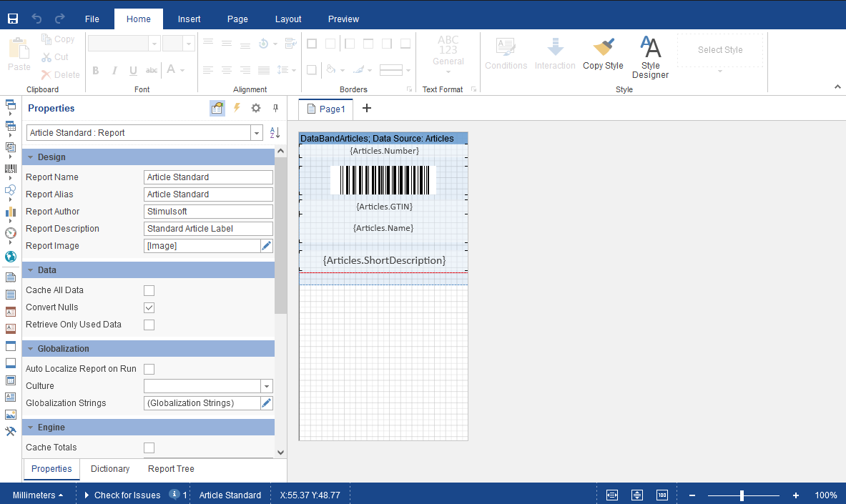846x504 pixels.
Task: Open the Millimeters units dropdown
Action: click(x=38, y=495)
